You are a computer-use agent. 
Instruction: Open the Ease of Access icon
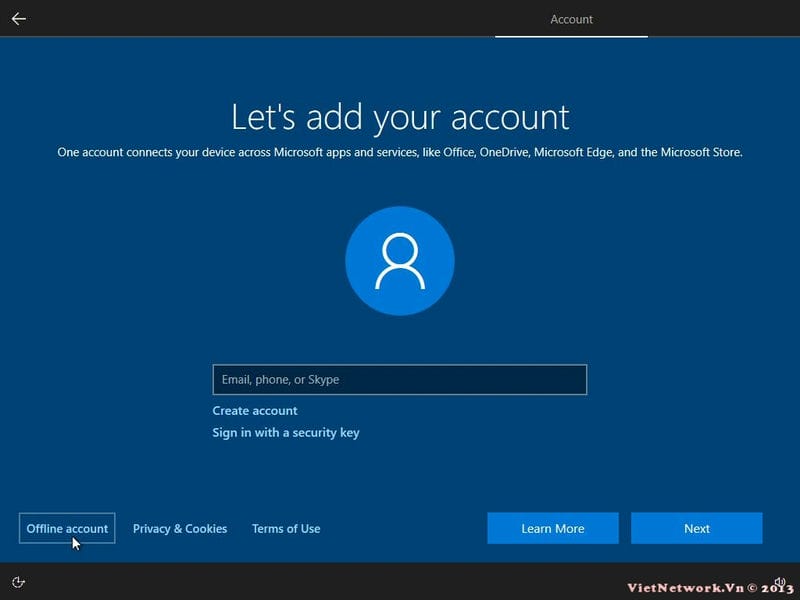click(19, 582)
